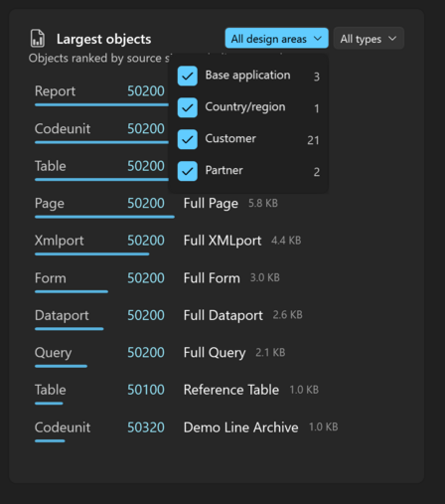Open the Dataport 50200 link
The height and width of the screenshot is (504, 445).
click(x=146, y=315)
